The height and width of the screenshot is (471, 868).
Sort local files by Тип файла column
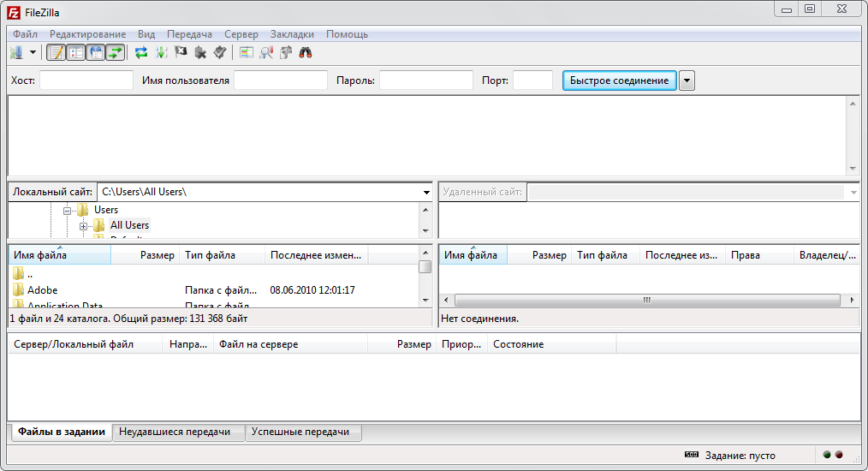click(x=223, y=255)
